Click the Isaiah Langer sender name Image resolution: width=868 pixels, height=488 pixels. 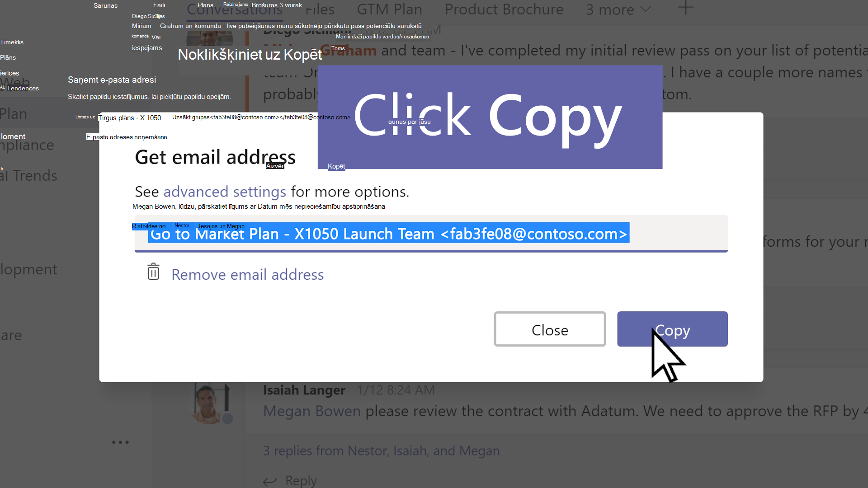click(304, 390)
